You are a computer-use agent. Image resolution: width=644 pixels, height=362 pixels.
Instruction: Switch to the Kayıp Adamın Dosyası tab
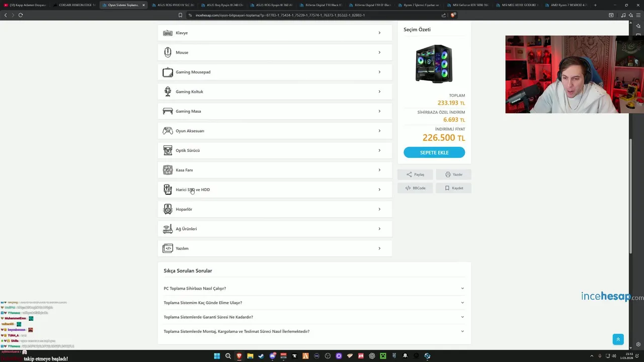point(26,5)
